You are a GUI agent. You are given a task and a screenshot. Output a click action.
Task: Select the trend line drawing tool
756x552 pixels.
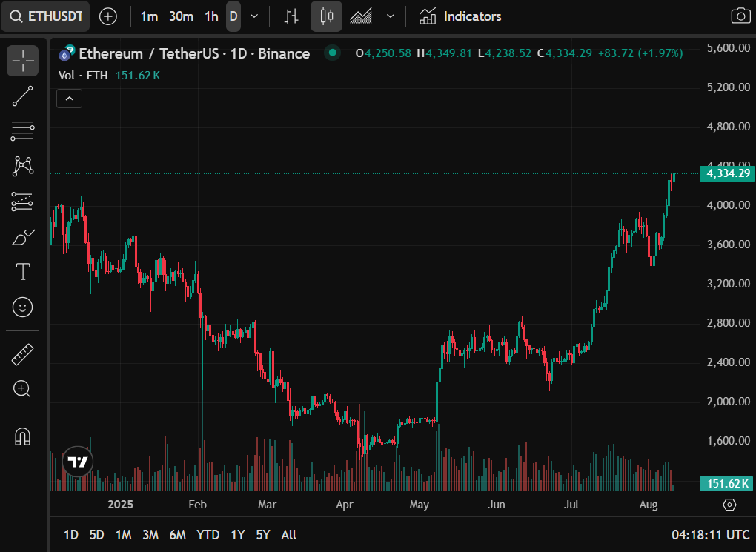tap(23, 96)
